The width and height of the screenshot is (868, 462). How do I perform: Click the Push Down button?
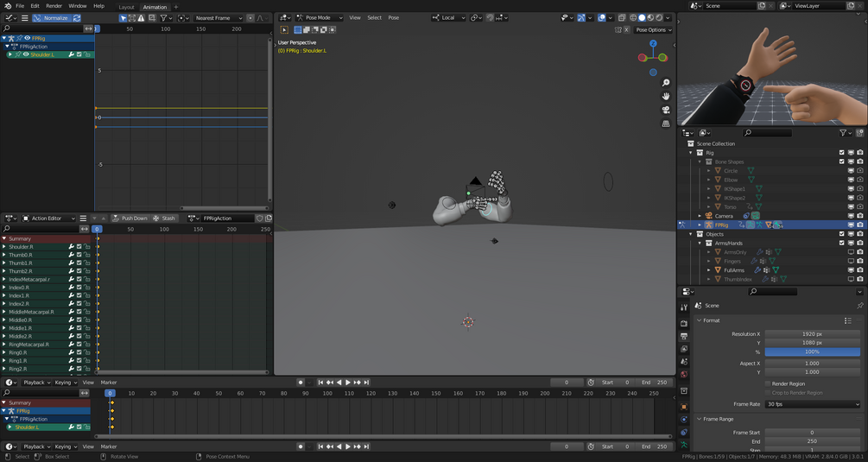click(x=130, y=218)
